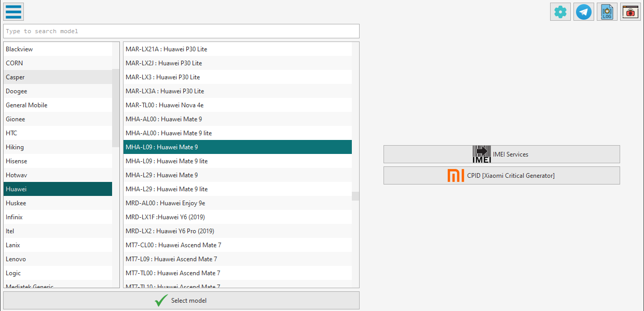Choose MAR-LX3 : Huawei P30 Lite
Viewport: 644px width, 311px height.
(x=238, y=77)
